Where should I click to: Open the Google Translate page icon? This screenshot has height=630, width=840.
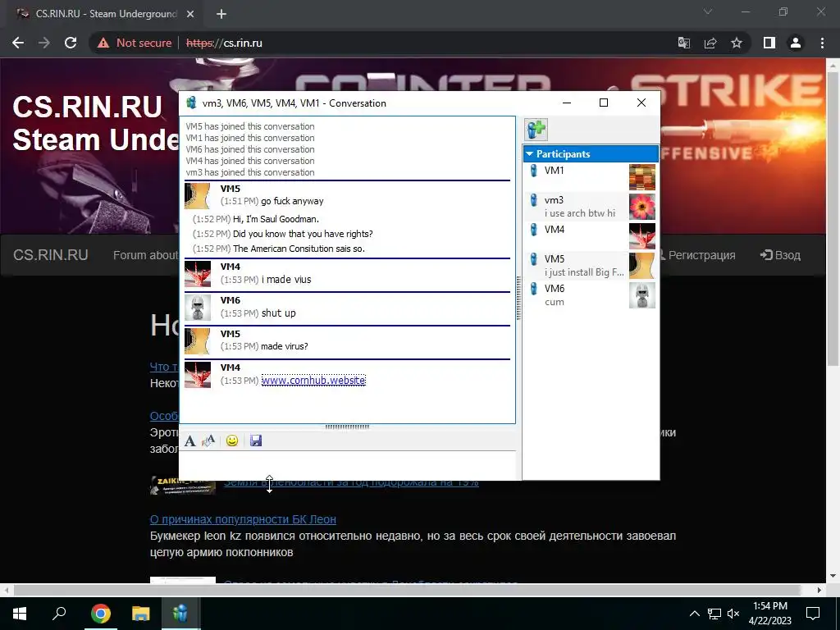[x=684, y=43]
